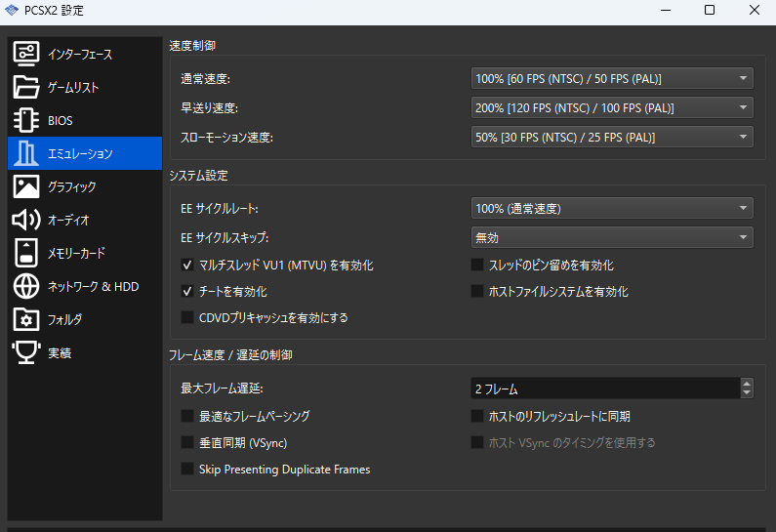Enable 垂直同期 (VSync) checkbox
This screenshot has height=532, width=776.
(x=187, y=443)
